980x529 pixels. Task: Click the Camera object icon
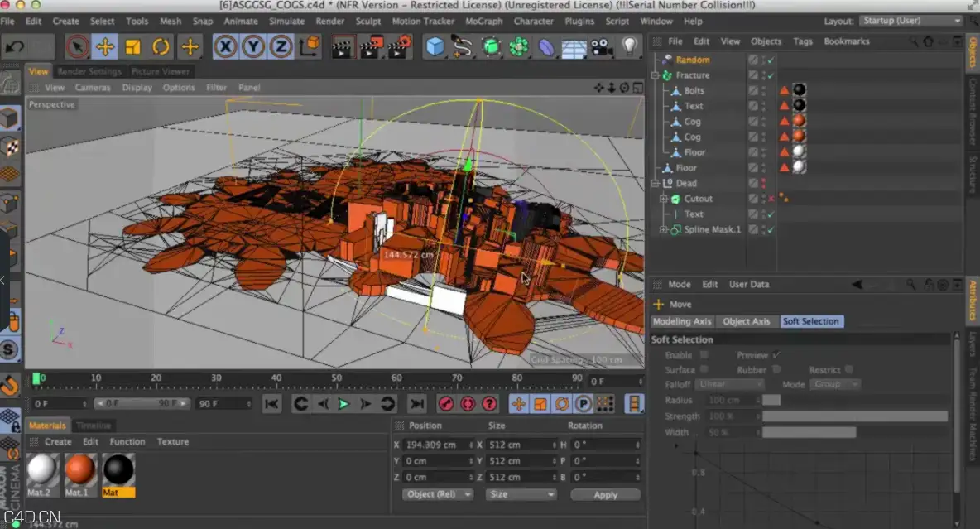[601, 47]
